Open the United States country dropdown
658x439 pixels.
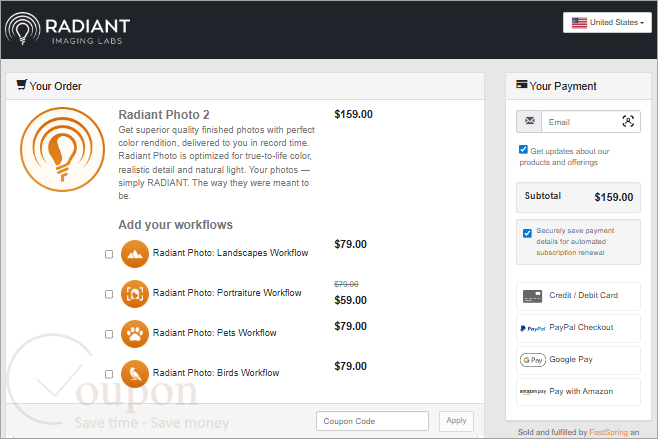pos(607,22)
